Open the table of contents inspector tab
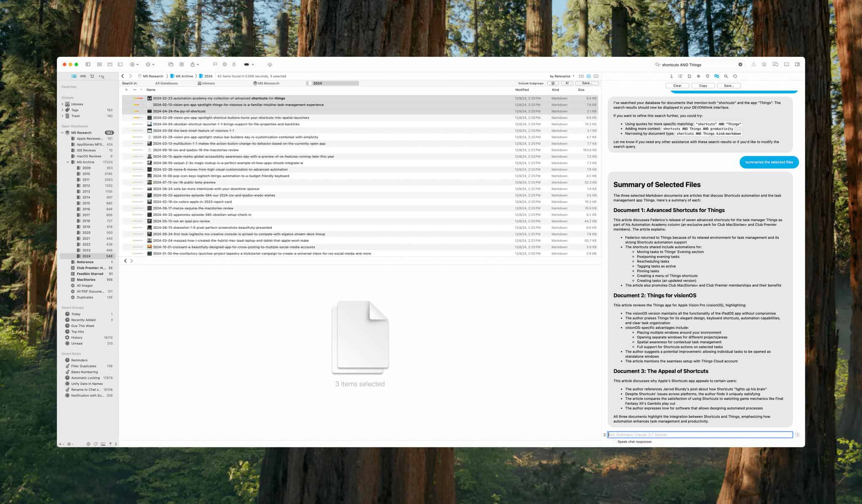The width and height of the screenshot is (862, 504). coord(680,76)
